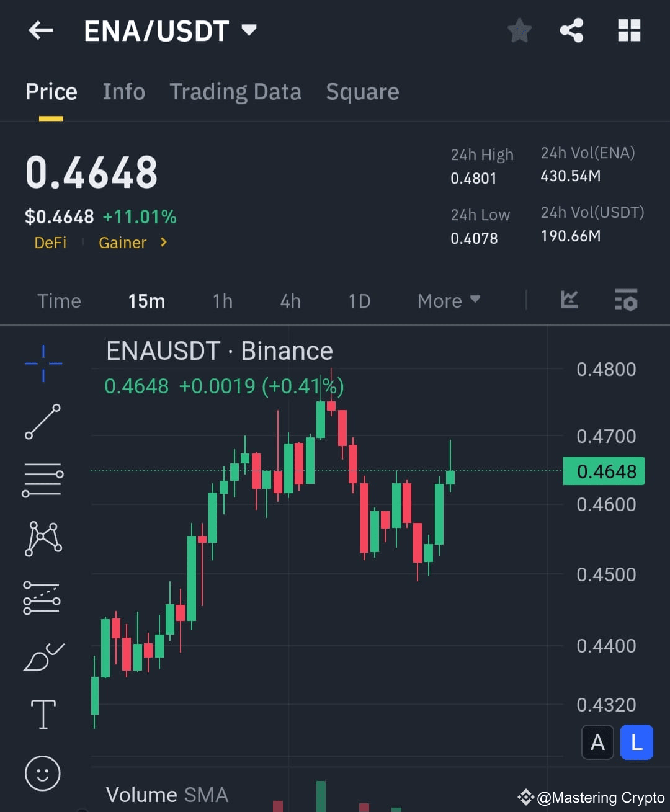Add ENA/USDT to favorites

point(519,30)
